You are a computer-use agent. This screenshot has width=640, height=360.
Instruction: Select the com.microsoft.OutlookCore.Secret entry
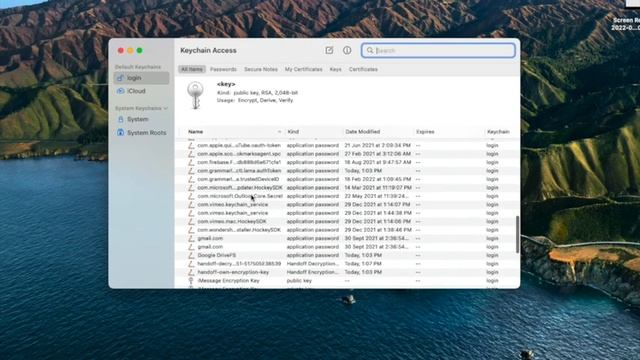click(x=347, y=196)
